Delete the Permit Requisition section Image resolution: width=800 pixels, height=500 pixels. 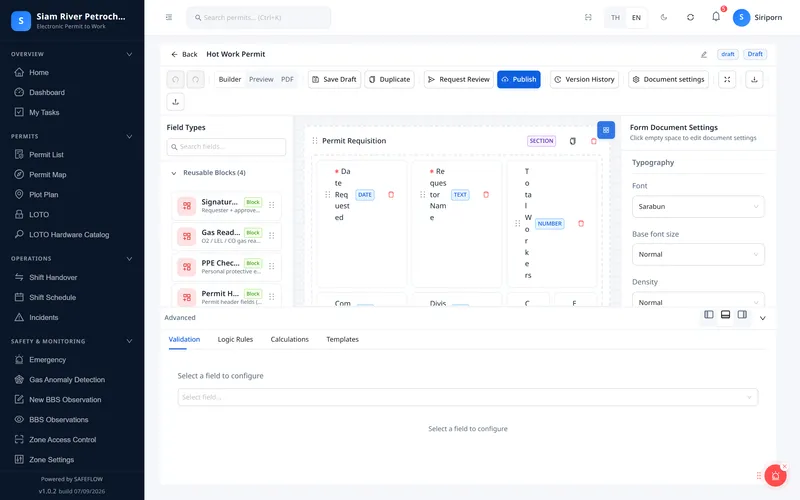pos(593,141)
